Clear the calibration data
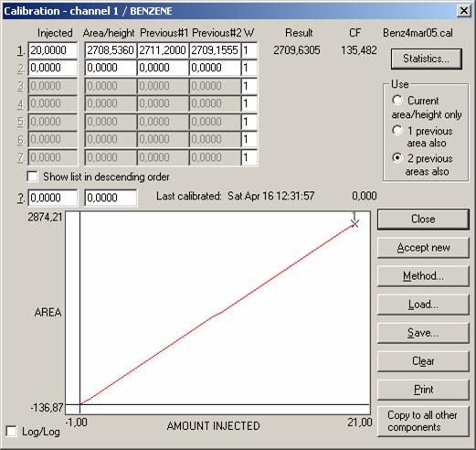Screen dimensions: 476x450 pyautogui.click(x=423, y=361)
